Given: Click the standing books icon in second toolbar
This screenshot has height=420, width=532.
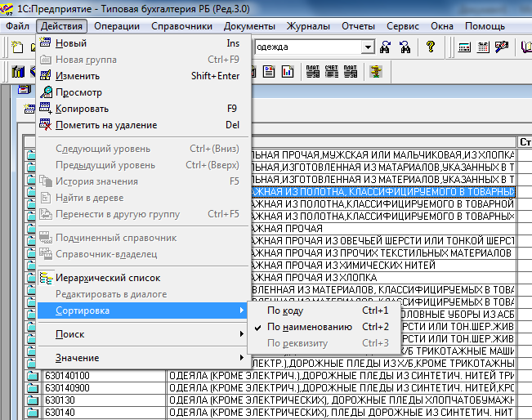Looking at the screenshot, I should 18,72.
